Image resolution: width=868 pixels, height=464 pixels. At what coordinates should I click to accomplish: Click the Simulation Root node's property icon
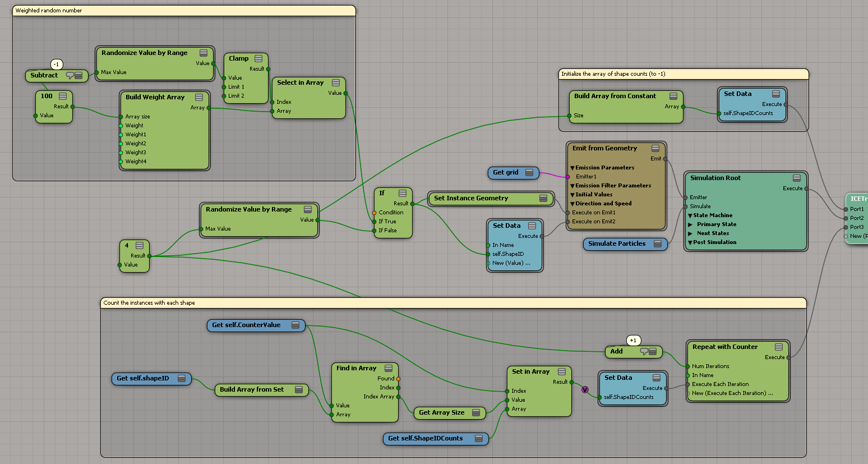[796, 178]
